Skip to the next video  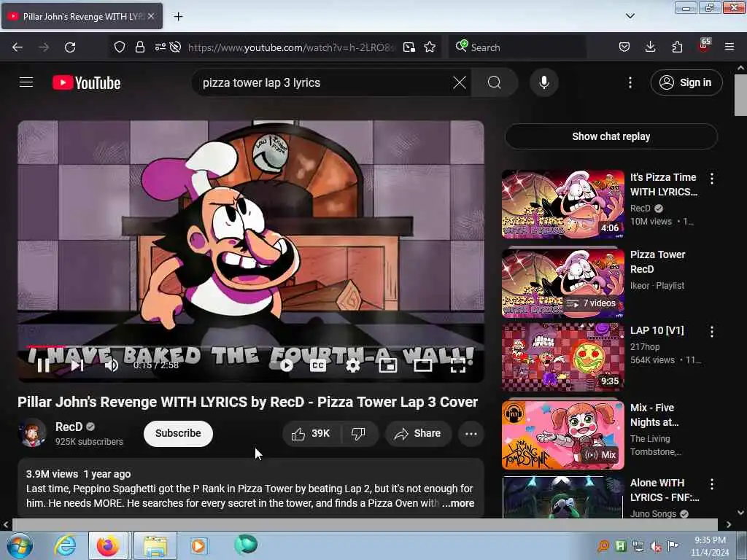coord(77,365)
